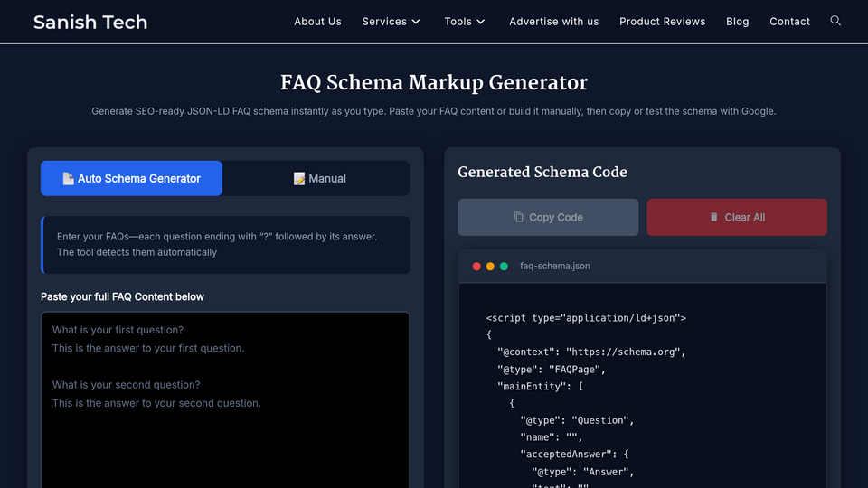
Task: Navigate to the Blog
Action: (738, 22)
